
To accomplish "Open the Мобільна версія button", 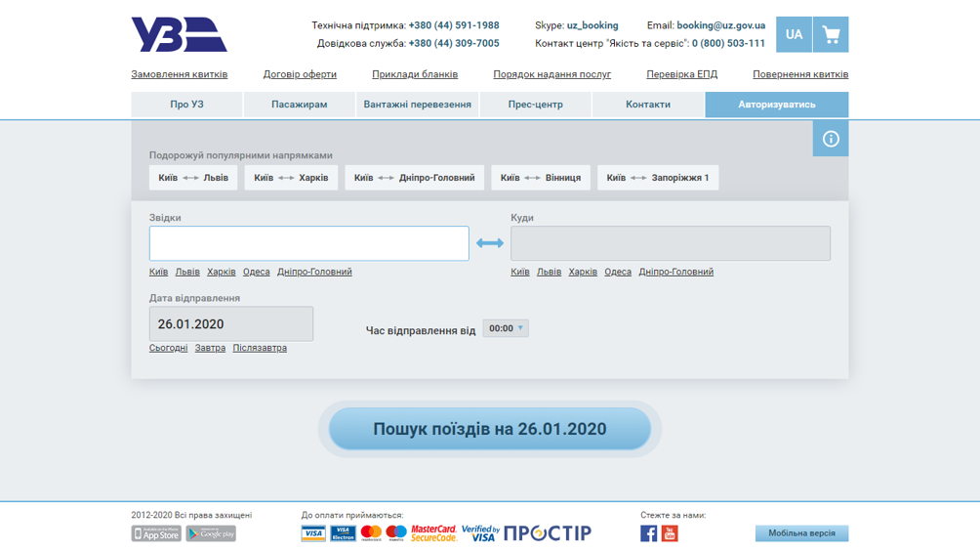I will coord(802,533).
